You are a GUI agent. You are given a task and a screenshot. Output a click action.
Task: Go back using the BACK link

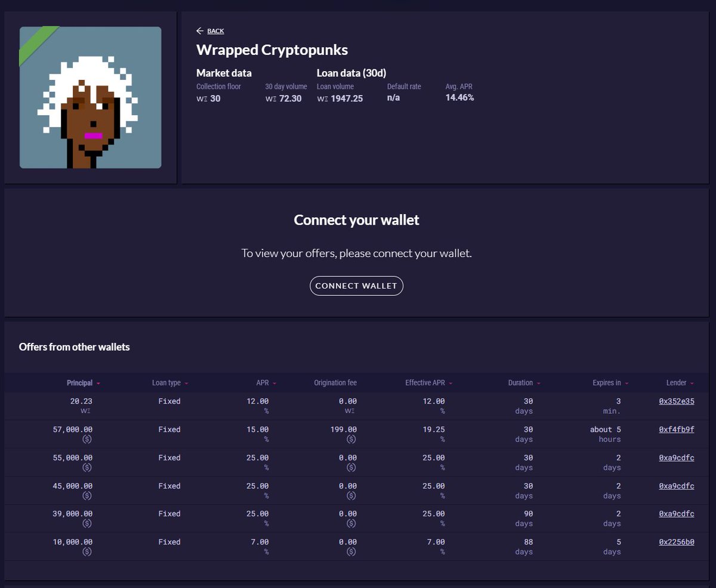210,31
